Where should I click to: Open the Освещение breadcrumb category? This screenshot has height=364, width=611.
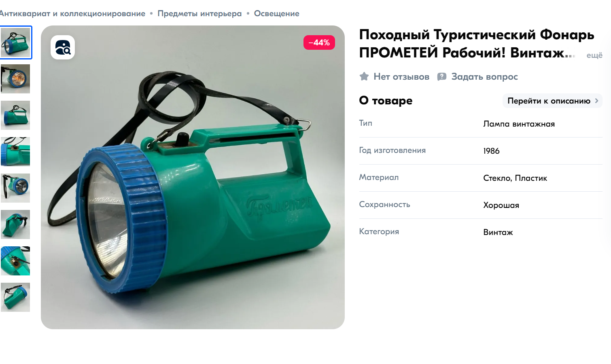pos(277,13)
